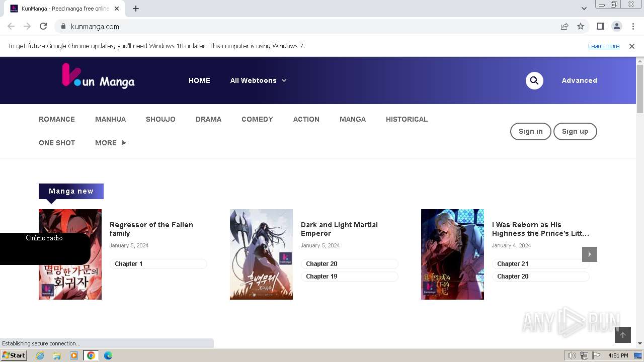Click the Show desktop button in taskbar

[638, 355]
